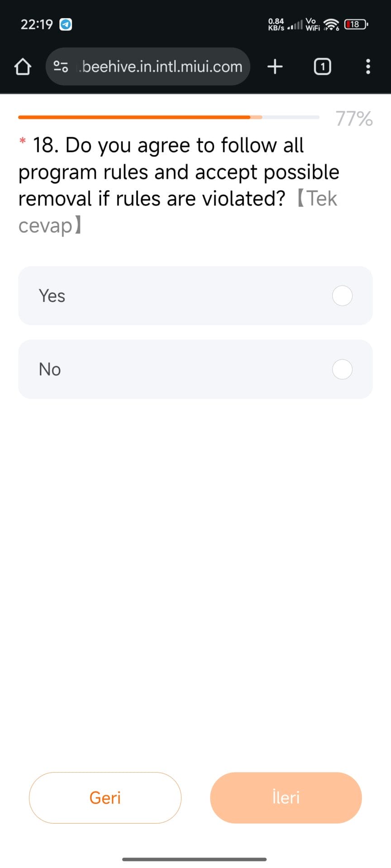Tap the Wi-Fi status icon
This screenshot has height=868, width=391.
(x=331, y=24)
